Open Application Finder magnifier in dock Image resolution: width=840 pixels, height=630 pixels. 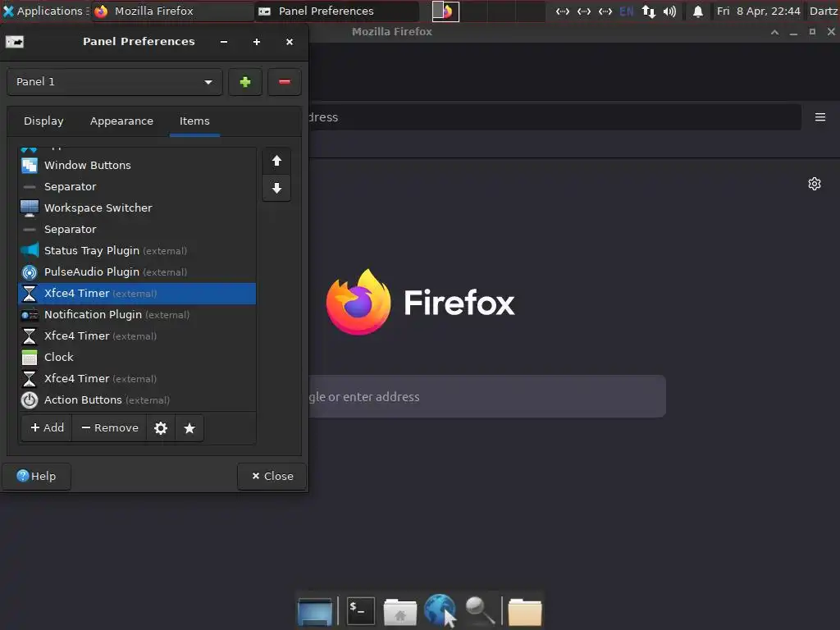480,610
